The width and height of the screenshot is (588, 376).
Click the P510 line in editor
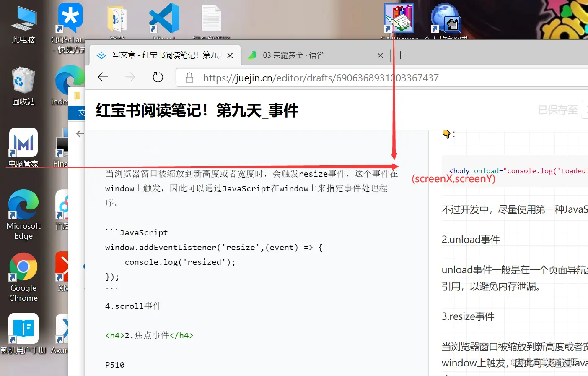[x=115, y=365]
